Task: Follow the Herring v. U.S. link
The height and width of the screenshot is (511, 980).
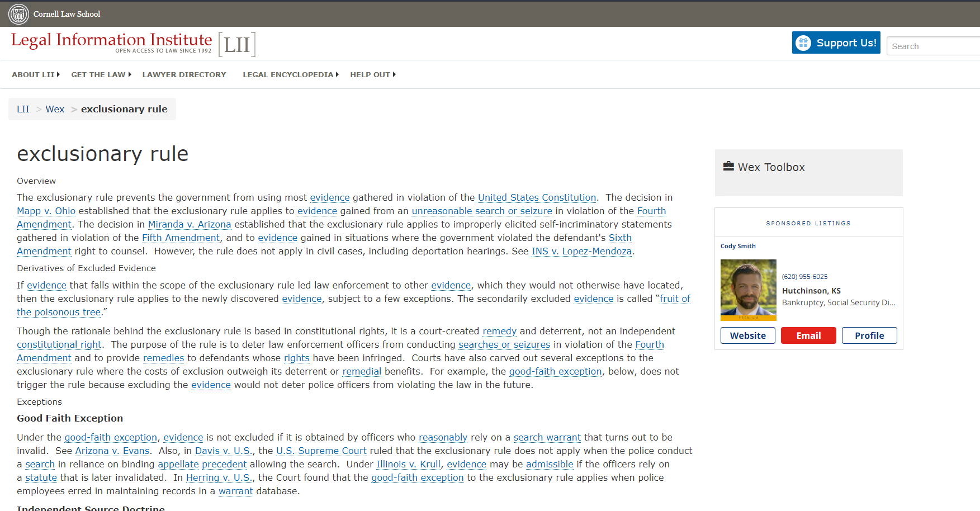Action: (x=219, y=477)
